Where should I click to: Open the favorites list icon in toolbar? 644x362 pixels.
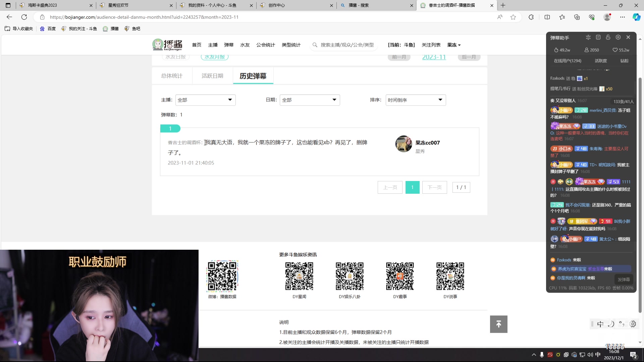562,17
